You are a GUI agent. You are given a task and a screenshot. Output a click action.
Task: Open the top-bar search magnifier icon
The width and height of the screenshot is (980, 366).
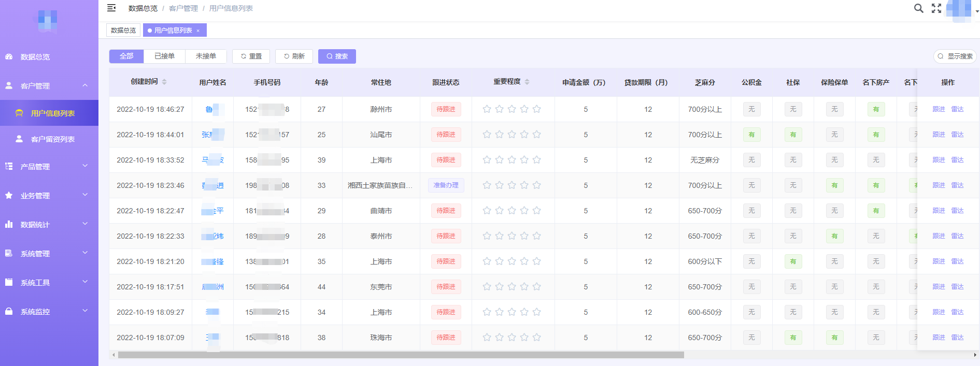tap(918, 8)
